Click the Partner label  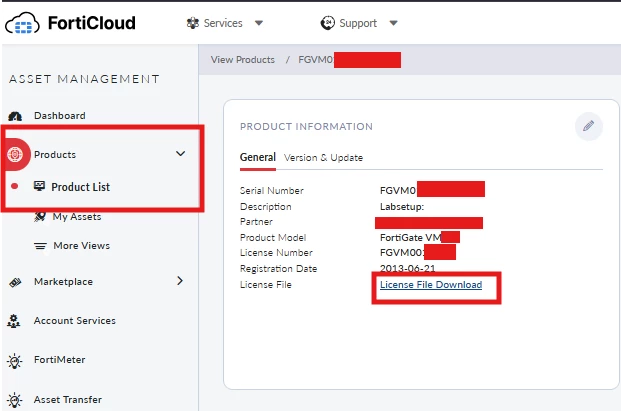coord(256,222)
